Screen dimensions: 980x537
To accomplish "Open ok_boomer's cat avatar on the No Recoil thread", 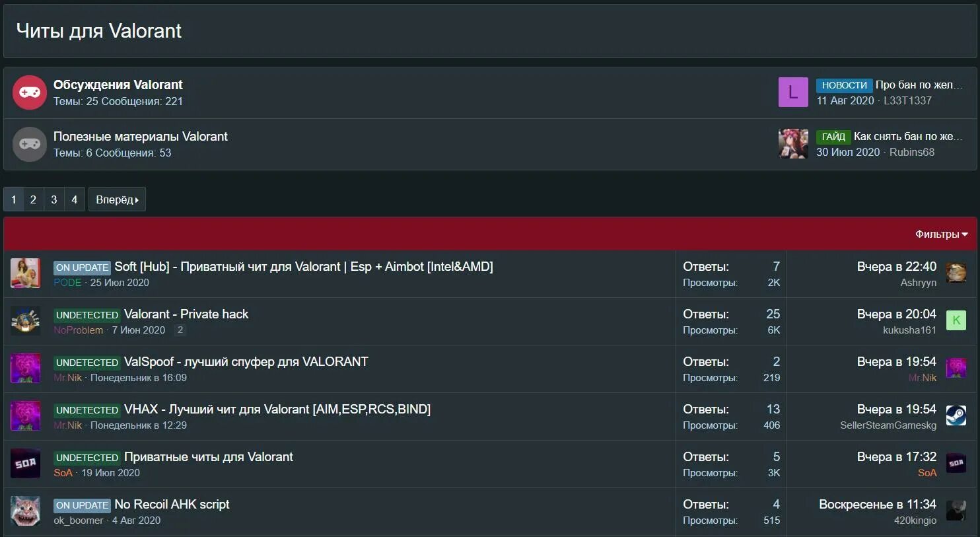I will click(x=26, y=511).
